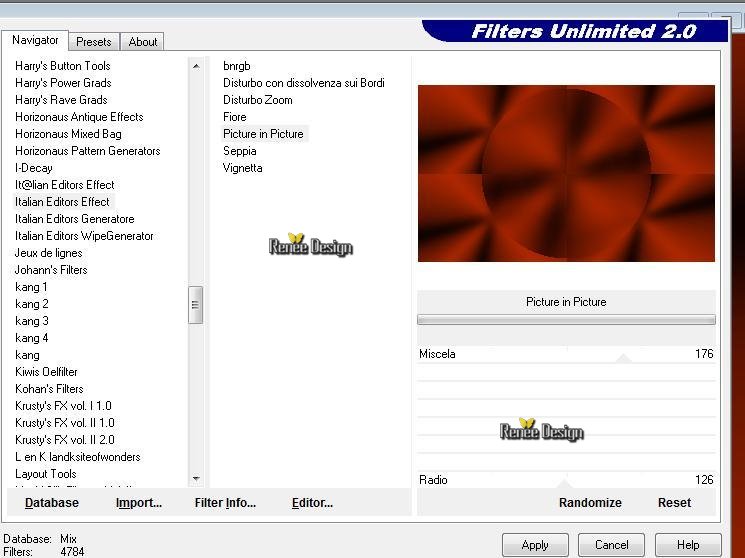Choose Disturbo con dissolvenza sui Bordi

point(304,83)
